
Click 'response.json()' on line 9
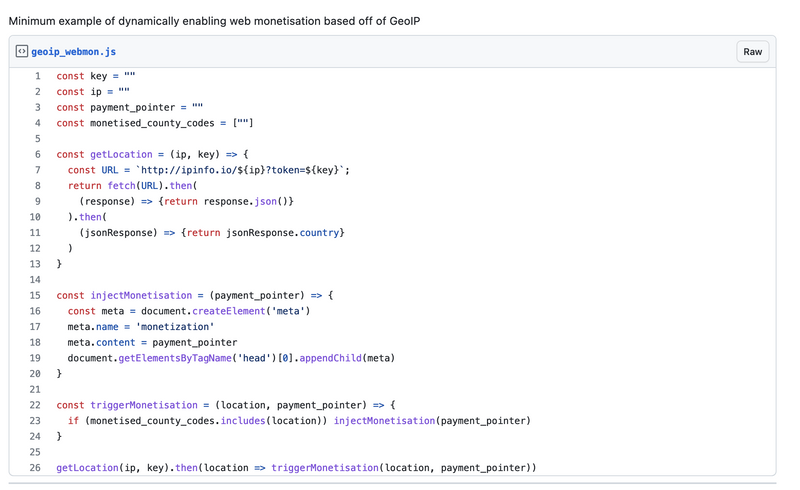246,201
